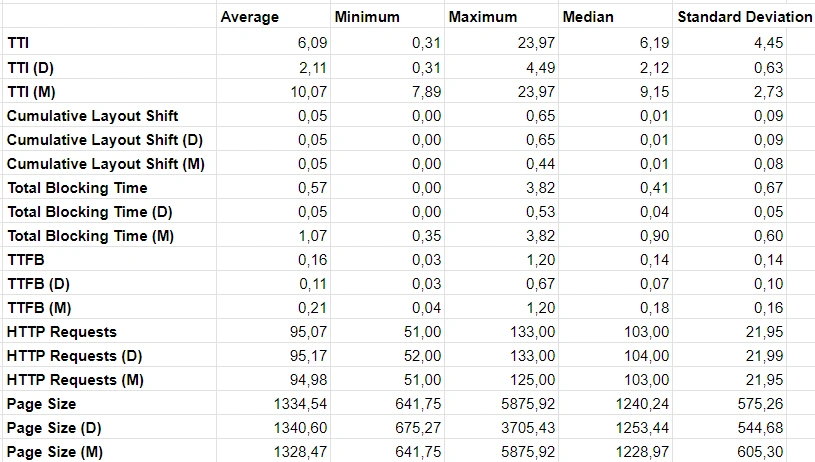Screen dimensions: 815x462
Task: Click the Total Blocking Time row label
Action: (x=77, y=188)
